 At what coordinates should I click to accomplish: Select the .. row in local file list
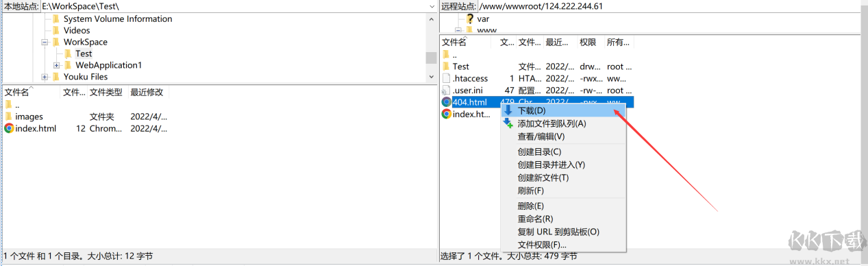[86, 105]
